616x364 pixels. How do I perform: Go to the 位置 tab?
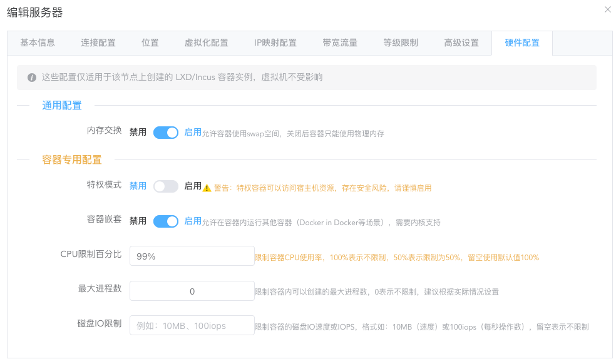click(x=150, y=43)
